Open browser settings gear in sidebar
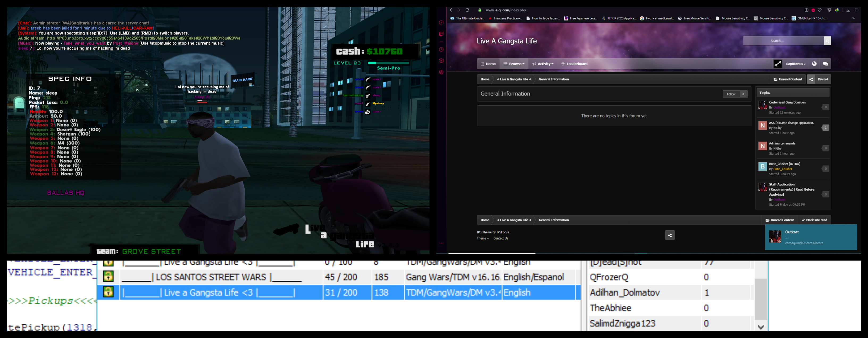Viewport: 868px width, 338px height. pos(441,72)
